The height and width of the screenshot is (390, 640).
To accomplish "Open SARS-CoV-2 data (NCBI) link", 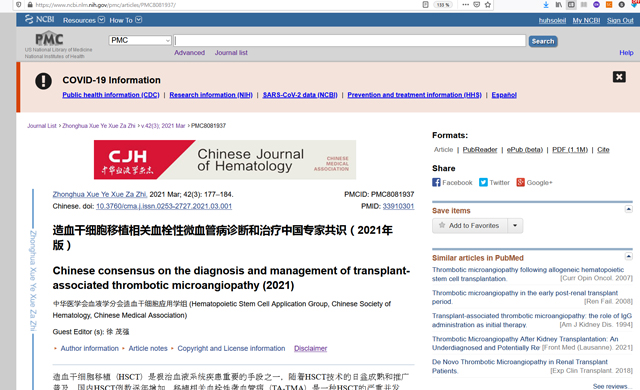I will [300, 95].
